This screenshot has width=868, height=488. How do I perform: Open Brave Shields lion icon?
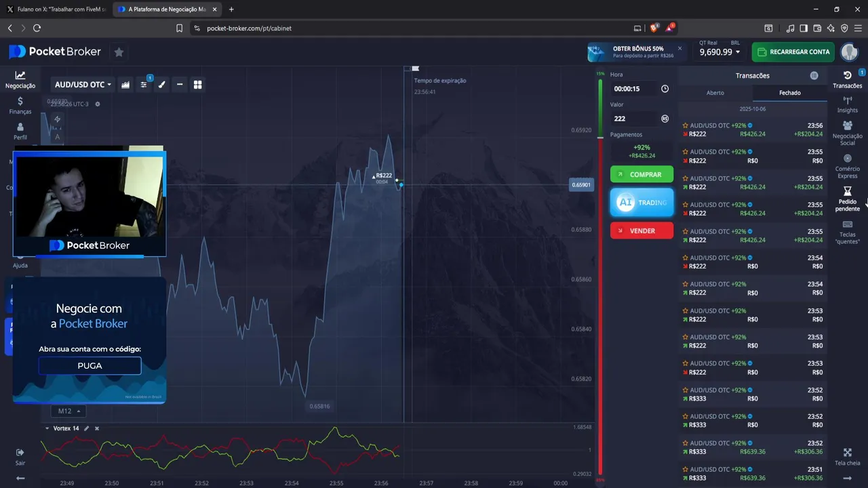point(654,28)
